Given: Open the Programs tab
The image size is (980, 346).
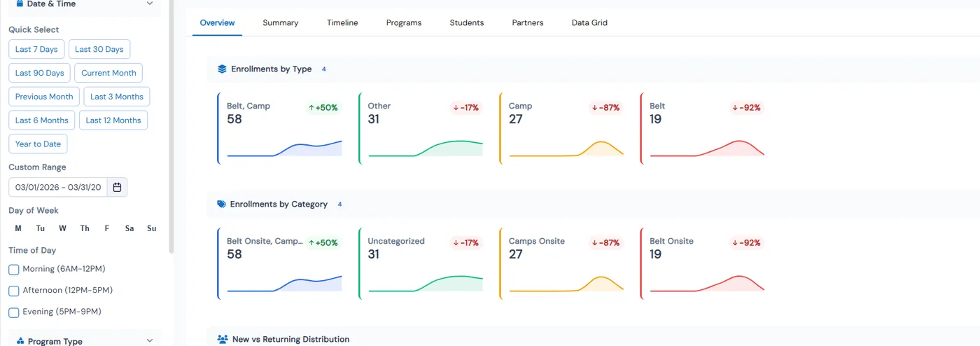Looking at the screenshot, I should 404,23.
